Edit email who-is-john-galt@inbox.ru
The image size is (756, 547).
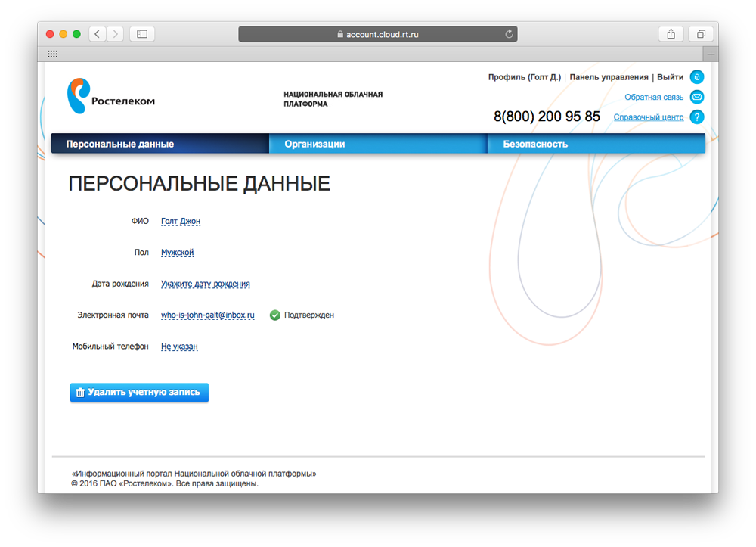coord(207,315)
